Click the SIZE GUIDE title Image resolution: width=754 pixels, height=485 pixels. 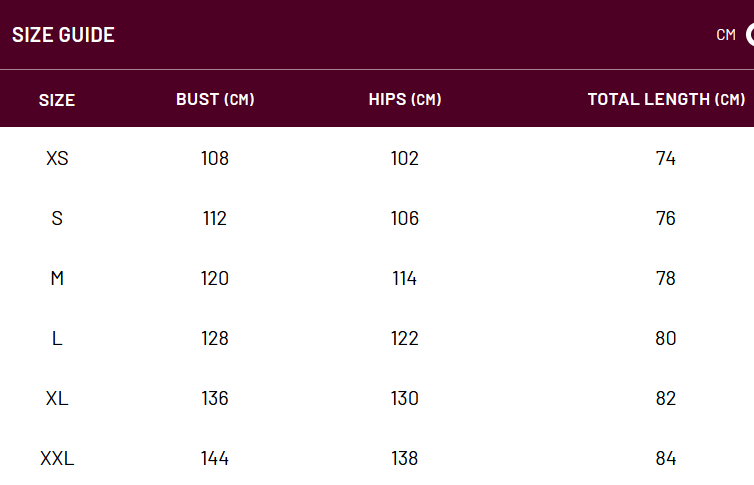coord(63,35)
